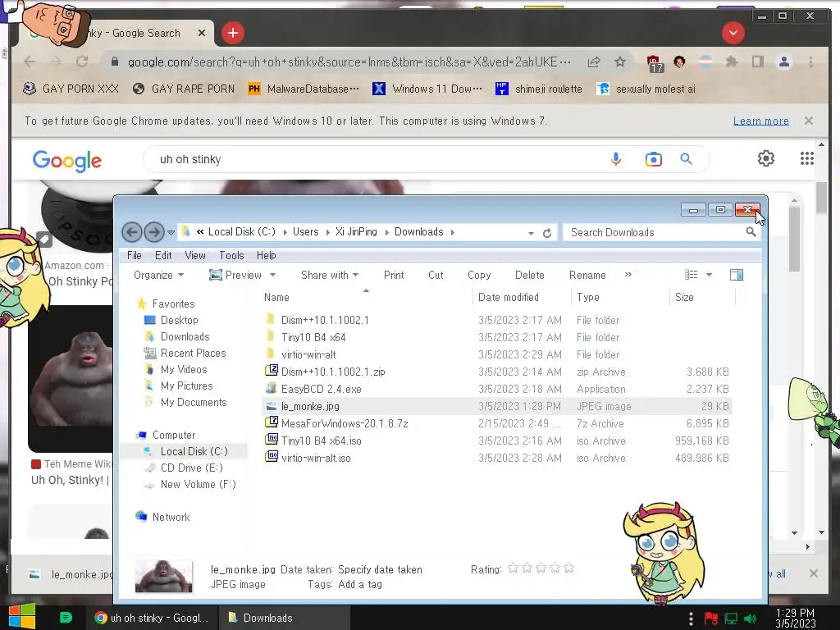Expand the Preview button dropdown arrow
Viewport: 840px width, 630px height.
point(272,275)
